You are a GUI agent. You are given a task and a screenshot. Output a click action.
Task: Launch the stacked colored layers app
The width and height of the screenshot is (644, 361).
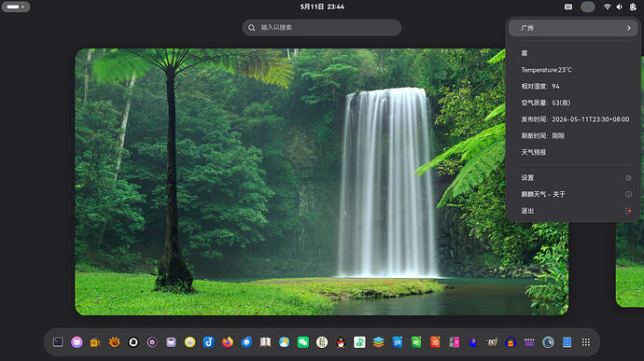[x=379, y=342]
